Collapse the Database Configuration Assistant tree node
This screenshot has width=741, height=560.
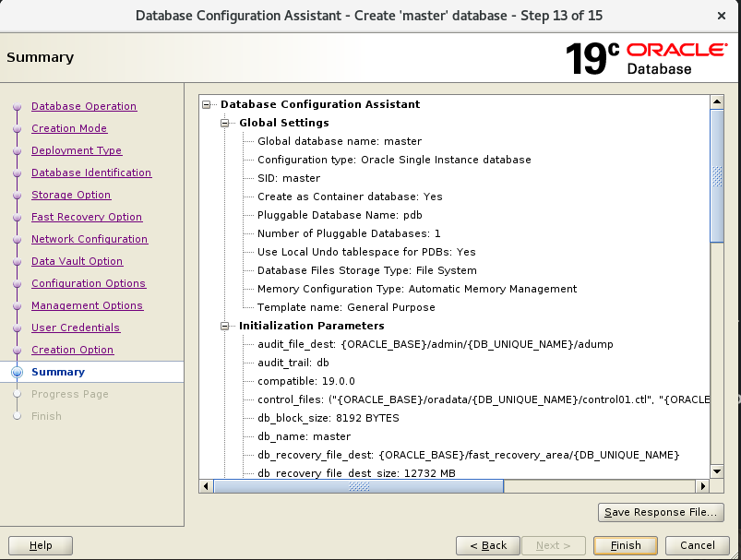tap(207, 104)
